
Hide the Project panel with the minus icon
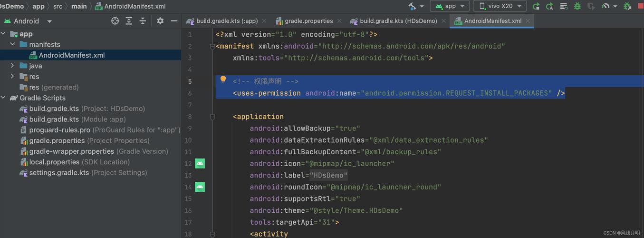tap(174, 21)
